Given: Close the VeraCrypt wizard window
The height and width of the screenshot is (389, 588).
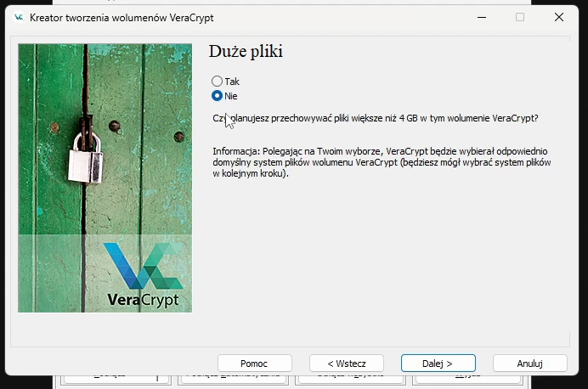Looking at the screenshot, I should coord(559,17).
